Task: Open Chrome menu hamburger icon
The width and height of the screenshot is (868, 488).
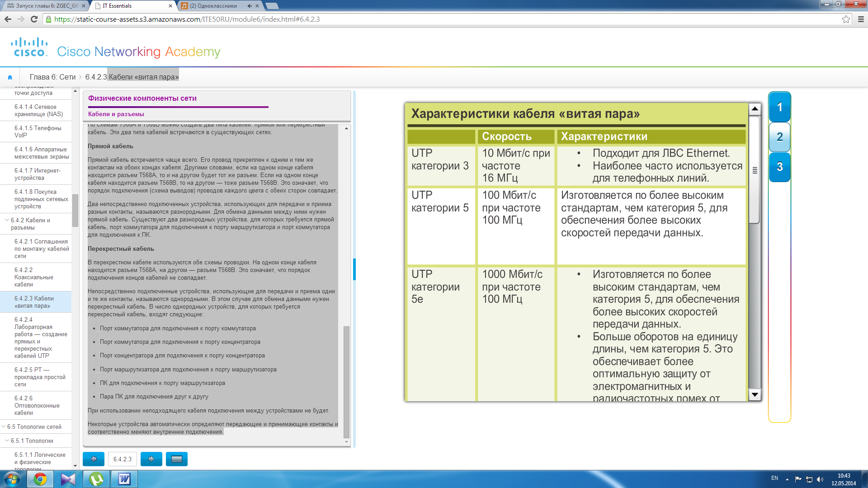Action: [x=861, y=19]
